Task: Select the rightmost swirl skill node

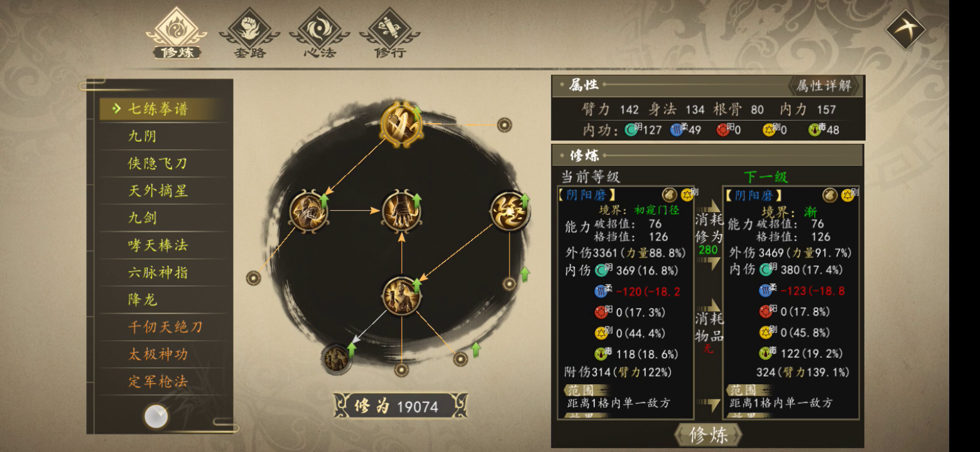Action: coord(509,211)
